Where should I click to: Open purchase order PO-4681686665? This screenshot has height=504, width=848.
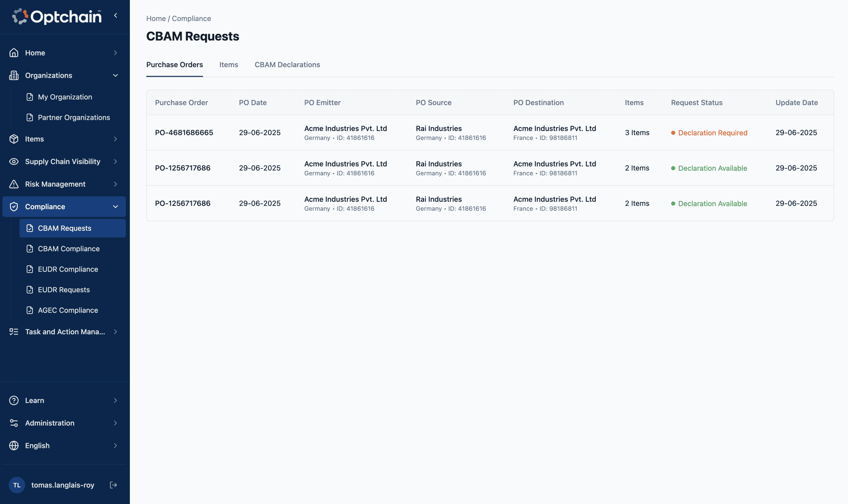click(184, 132)
